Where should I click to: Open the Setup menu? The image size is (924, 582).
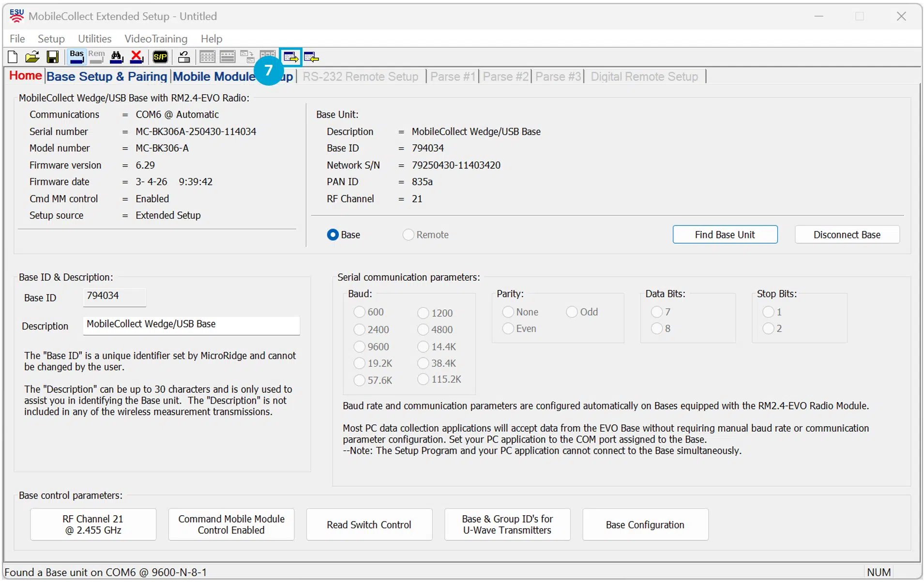point(51,39)
